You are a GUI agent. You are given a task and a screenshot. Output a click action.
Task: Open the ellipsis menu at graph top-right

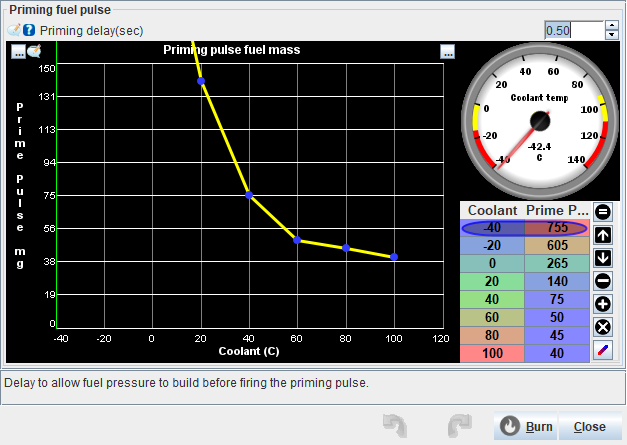tap(447, 52)
